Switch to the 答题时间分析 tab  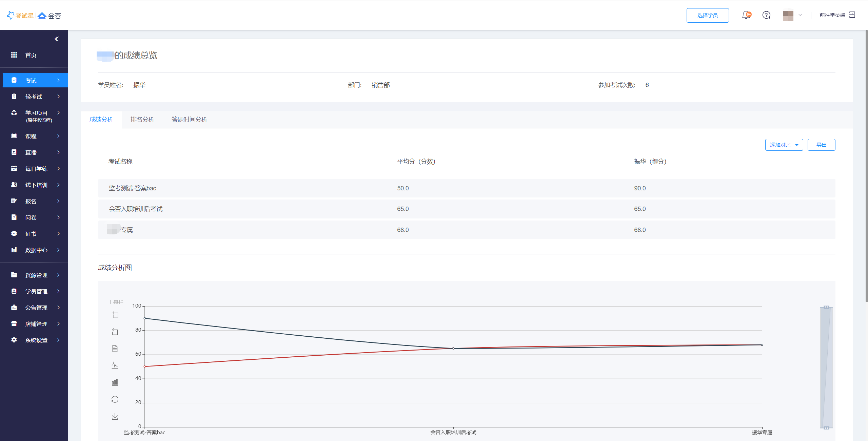(189, 120)
